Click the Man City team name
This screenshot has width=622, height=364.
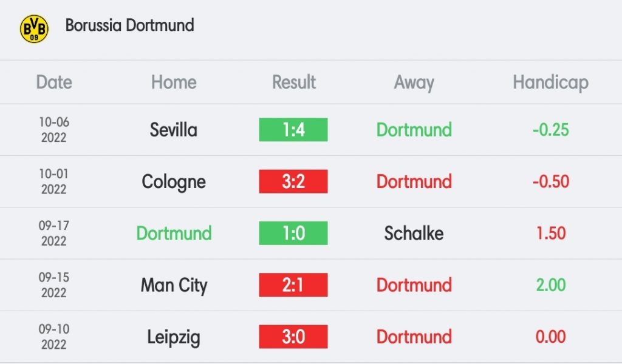pos(174,286)
